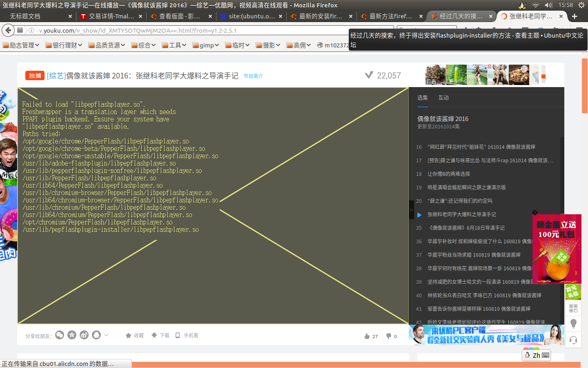Select orange ad carousel indicator
Viewport: 588px width, 368px height.
click(x=543, y=76)
